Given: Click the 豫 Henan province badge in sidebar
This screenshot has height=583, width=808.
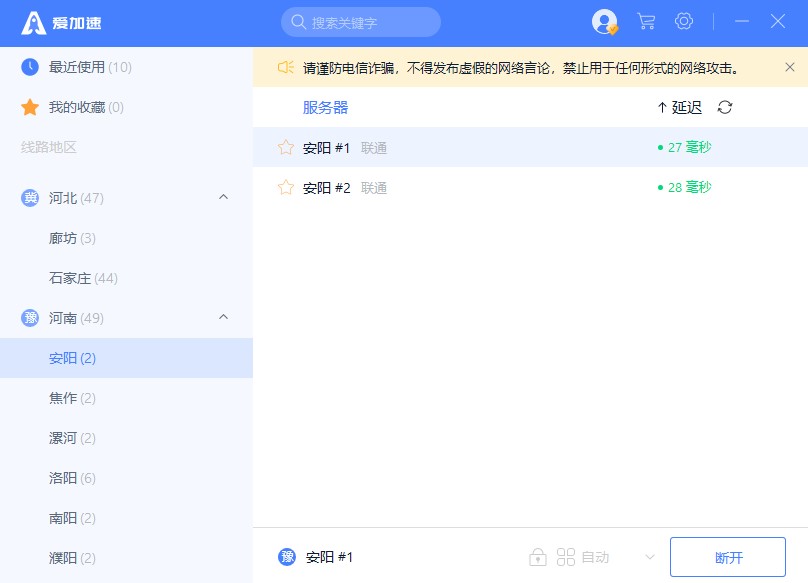Looking at the screenshot, I should pyautogui.click(x=30, y=318).
